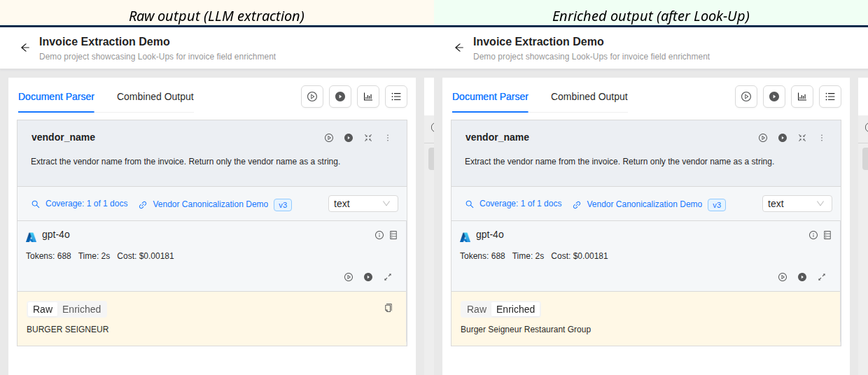868x375 pixels.
Task: Run gpt-4o outlined play icon in Raw panel
Action: pos(349,277)
